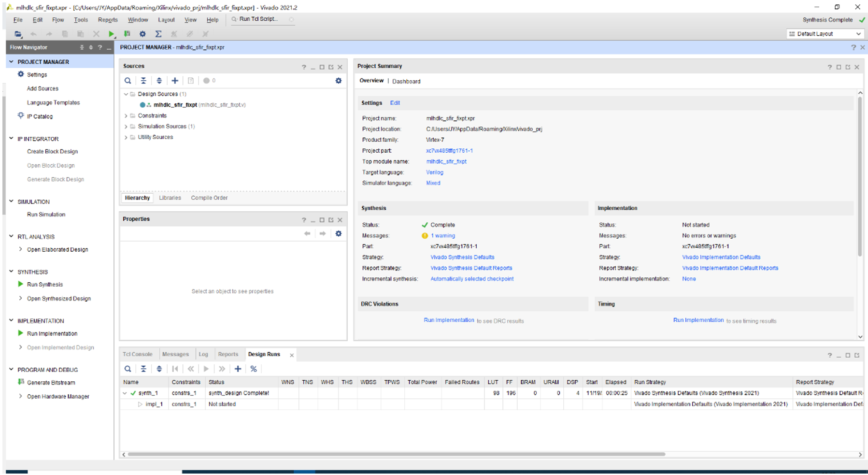This screenshot has height=475, width=868.
Task: Expand Constraints folder in Sources
Action: point(126,115)
